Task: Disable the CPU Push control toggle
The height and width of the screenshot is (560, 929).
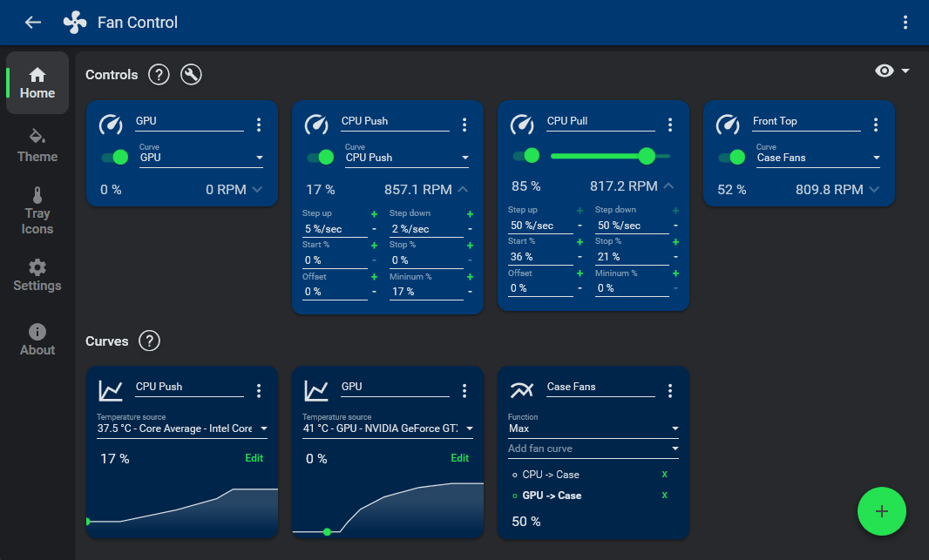Action: pyautogui.click(x=320, y=158)
